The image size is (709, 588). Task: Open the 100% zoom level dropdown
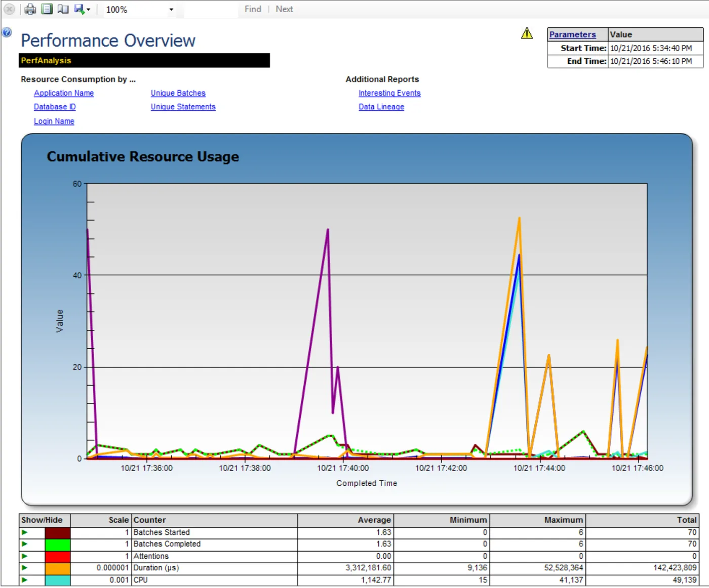(x=139, y=10)
